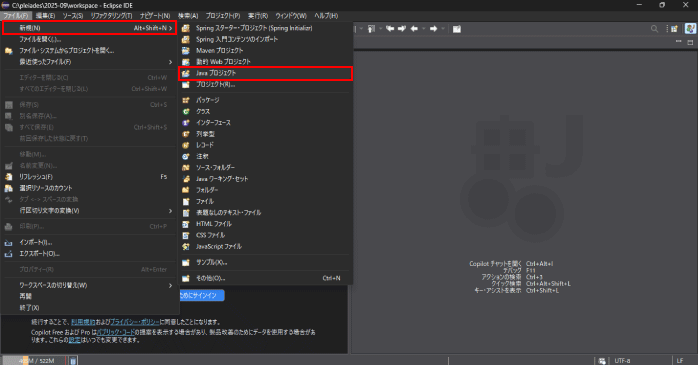Add a new ソース・フォルダー
698x365 pixels.
click(265, 167)
